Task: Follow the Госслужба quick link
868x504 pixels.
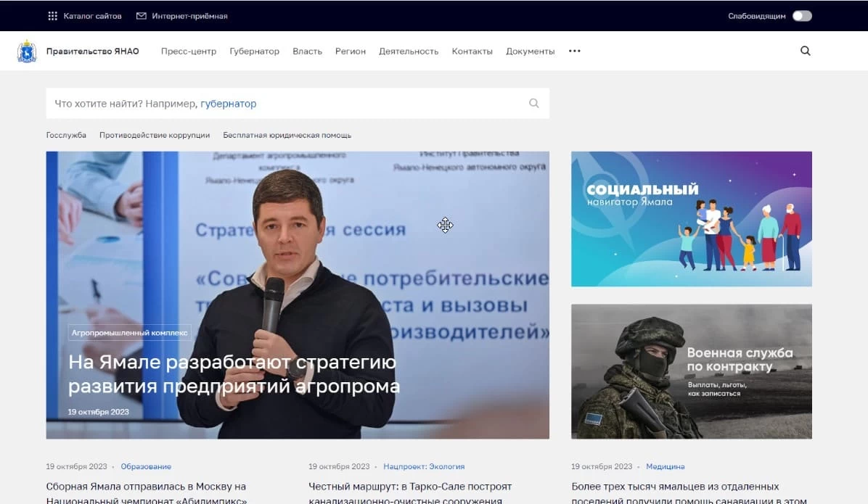Action: pyautogui.click(x=66, y=135)
